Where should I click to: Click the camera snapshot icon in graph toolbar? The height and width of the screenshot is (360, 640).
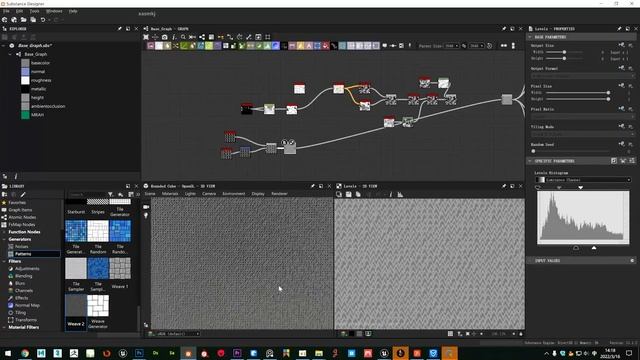[x=164, y=37]
